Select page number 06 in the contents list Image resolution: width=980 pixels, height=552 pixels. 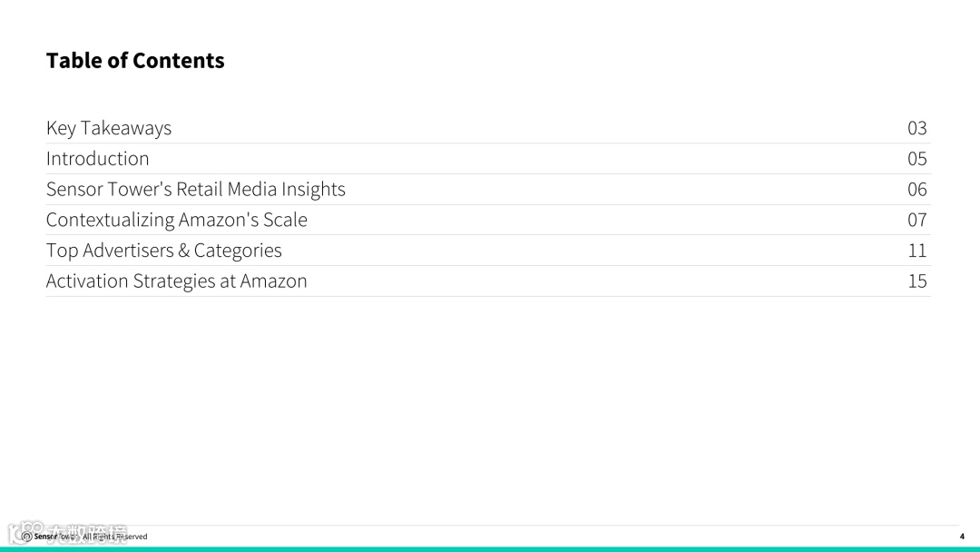[916, 190]
